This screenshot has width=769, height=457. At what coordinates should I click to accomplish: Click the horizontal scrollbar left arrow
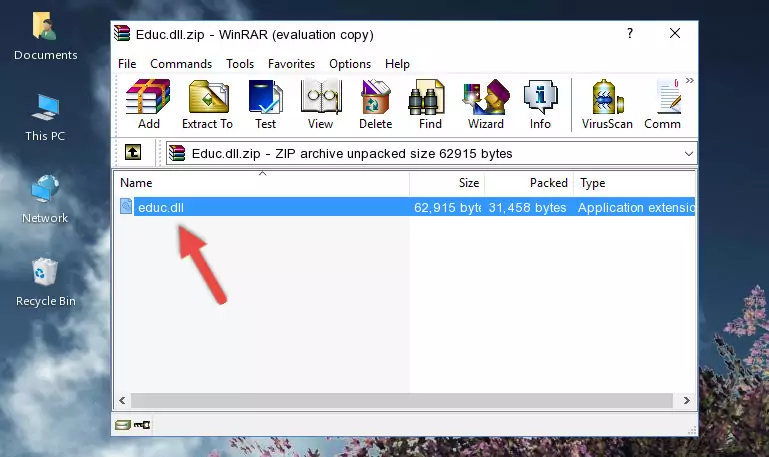tap(123, 401)
